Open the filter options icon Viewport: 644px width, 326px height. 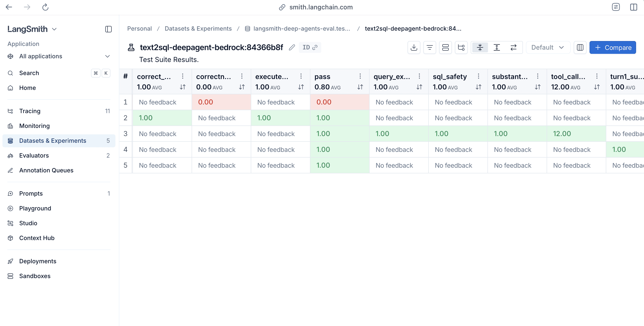click(429, 47)
